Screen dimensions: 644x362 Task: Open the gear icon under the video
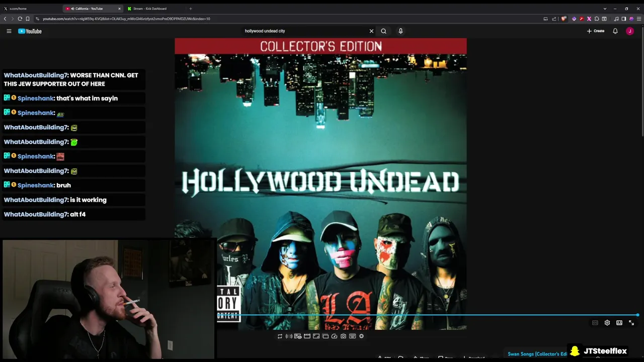click(361, 336)
